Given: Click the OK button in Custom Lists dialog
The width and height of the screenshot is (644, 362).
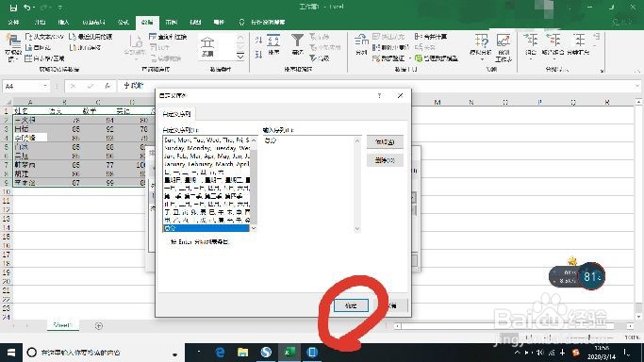Looking at the screenshot, I should coord(351,305).
